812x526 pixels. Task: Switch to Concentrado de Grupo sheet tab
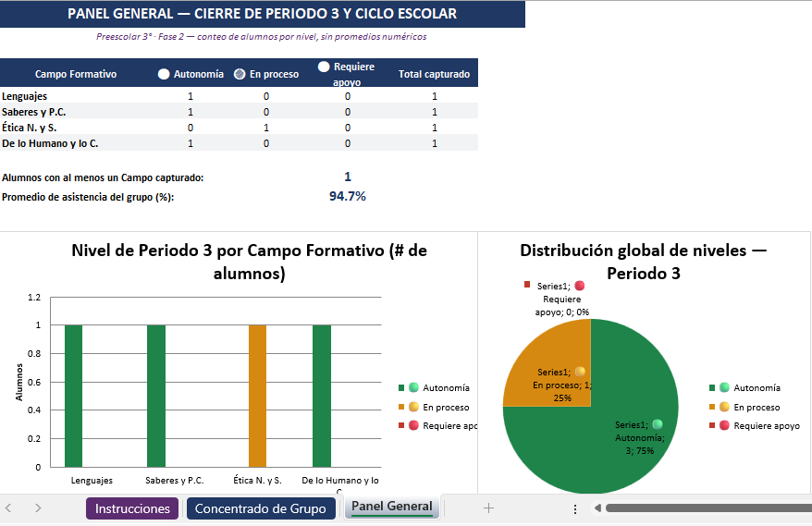261,508
